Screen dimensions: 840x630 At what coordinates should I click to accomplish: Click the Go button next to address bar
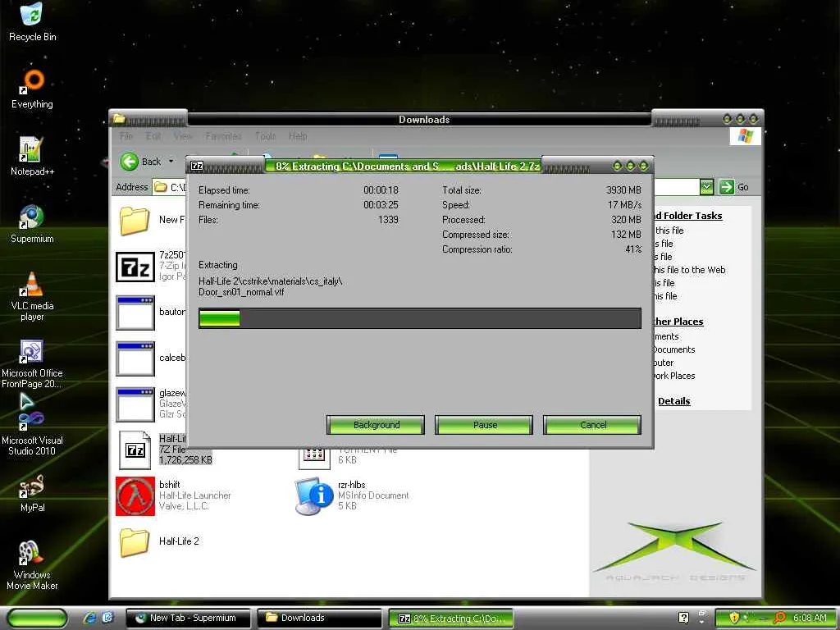734,187
